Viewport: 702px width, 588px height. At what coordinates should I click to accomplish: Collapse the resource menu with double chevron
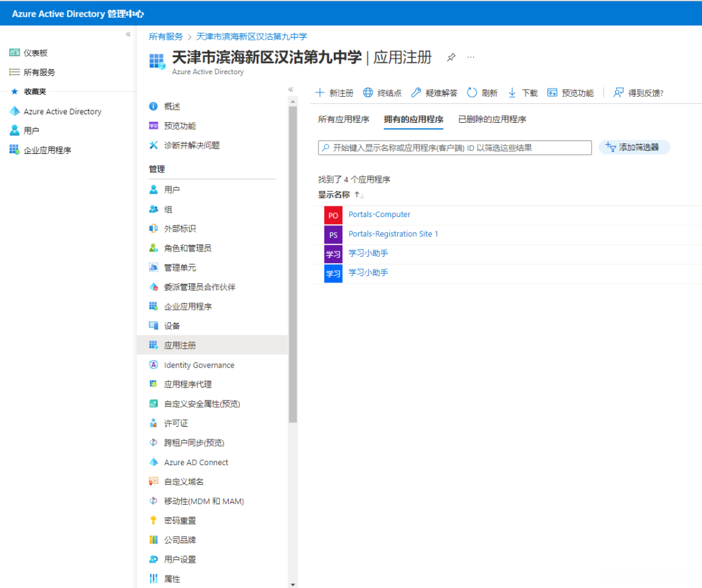[291, 90]
